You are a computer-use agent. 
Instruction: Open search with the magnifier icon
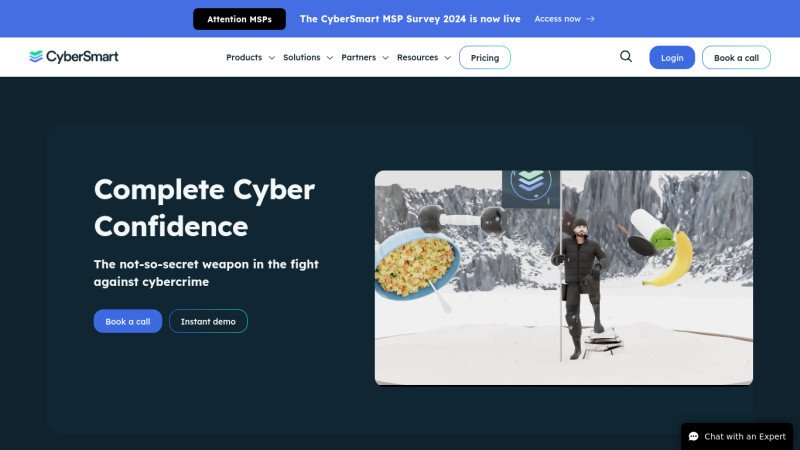pyautogui.click(x=626, y=57)
